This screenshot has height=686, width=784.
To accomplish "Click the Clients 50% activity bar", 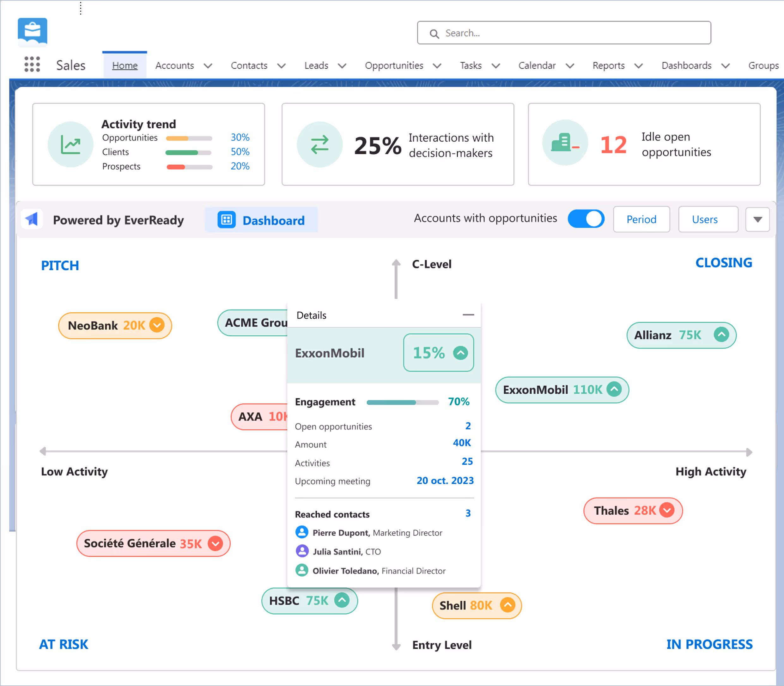I will 188,153.
